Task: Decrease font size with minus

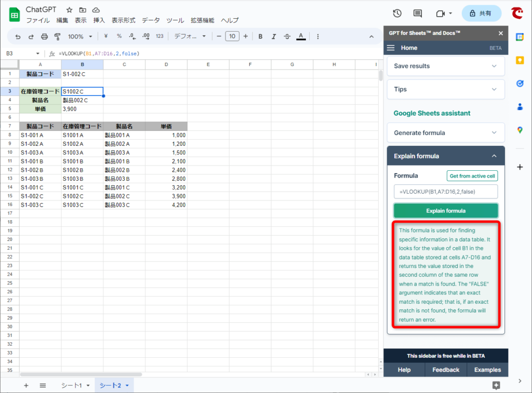Action: point(219,36)
